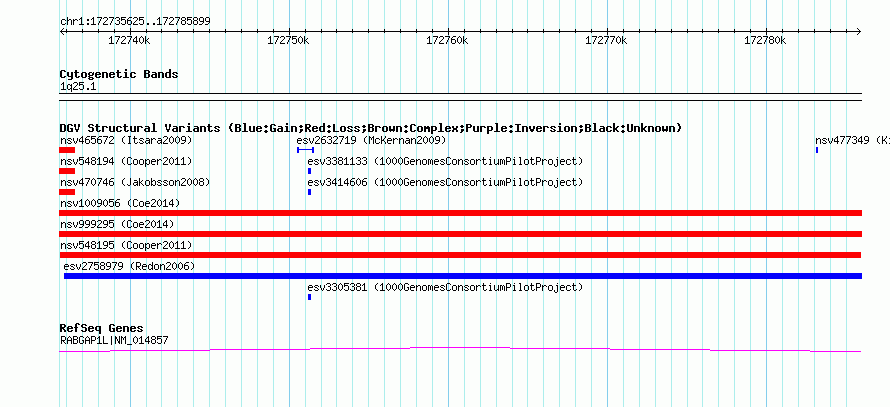Image resolution: width=890 pixels, height=407 pixels.
Task: Select the blue marker under nsv477349
Action: point(817,150)
